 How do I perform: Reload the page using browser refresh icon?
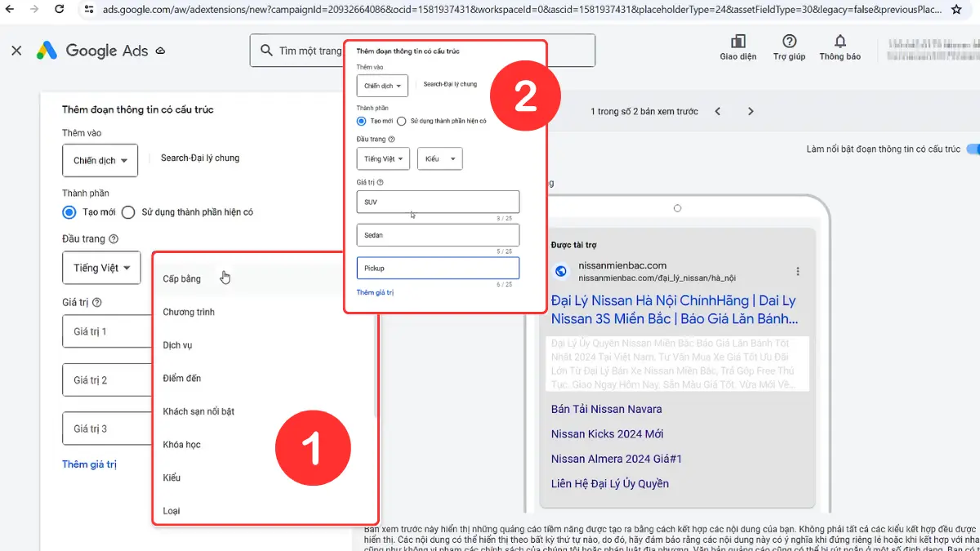point(59,10)
